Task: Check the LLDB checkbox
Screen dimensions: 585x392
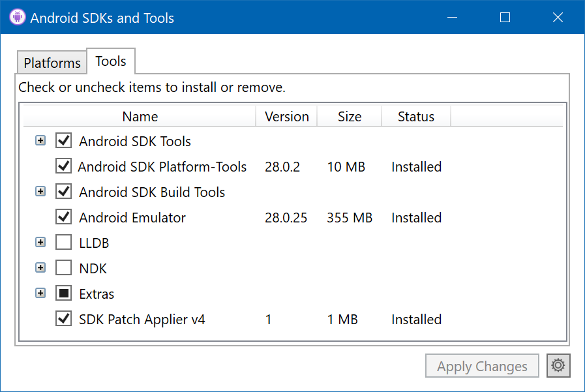Action: 63,243
